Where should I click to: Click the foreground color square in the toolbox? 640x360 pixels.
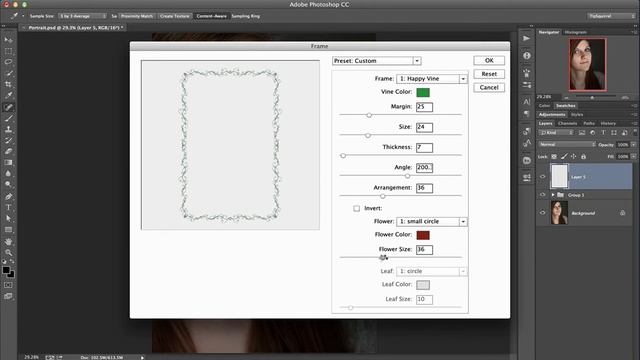click(x=6, y=270)
